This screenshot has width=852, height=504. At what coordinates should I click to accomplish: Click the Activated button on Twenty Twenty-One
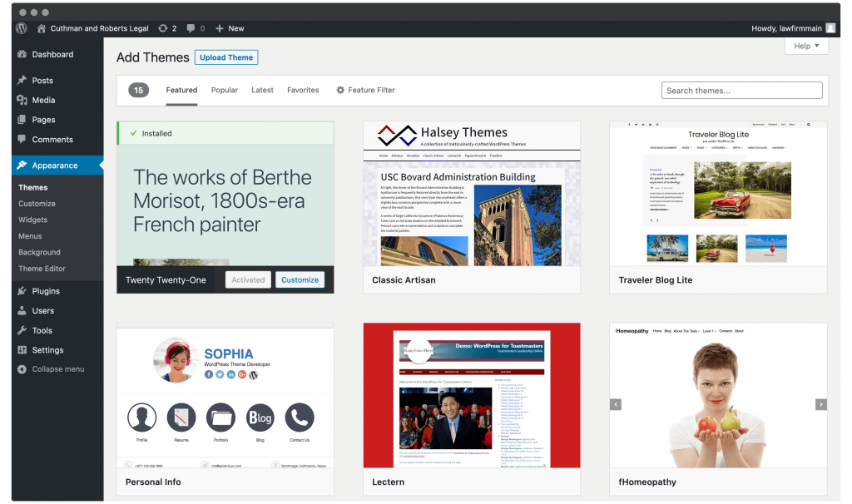pos(248,279)
